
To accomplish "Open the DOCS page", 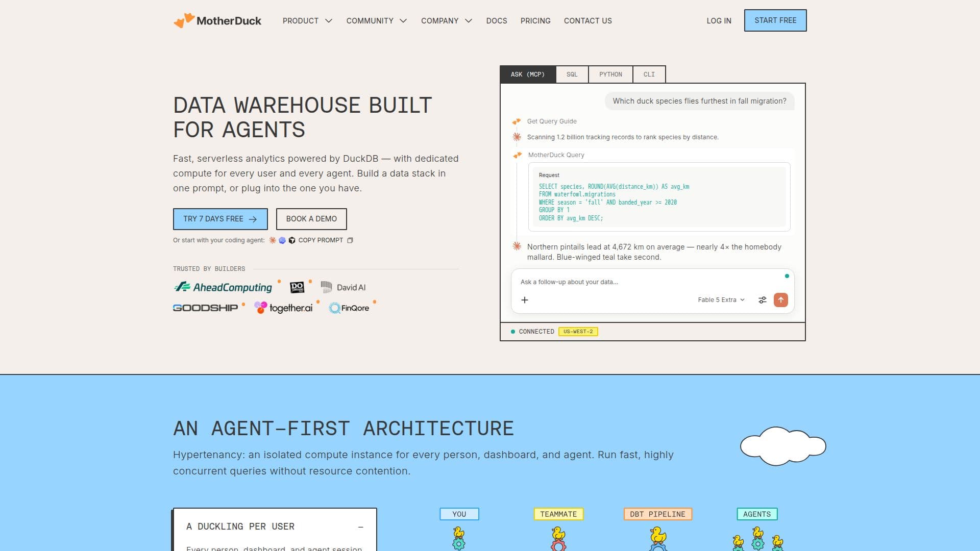I will (497, 21).
